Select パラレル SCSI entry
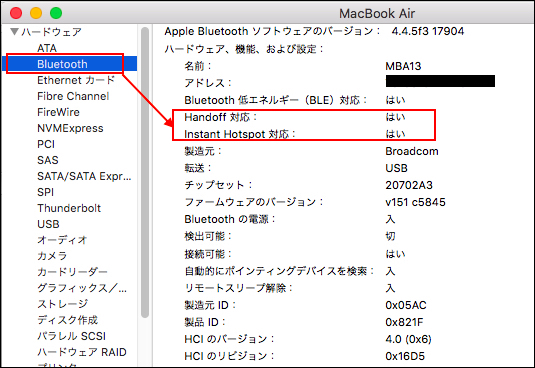Viewport: 535px width, 368px height. (71, 336)
